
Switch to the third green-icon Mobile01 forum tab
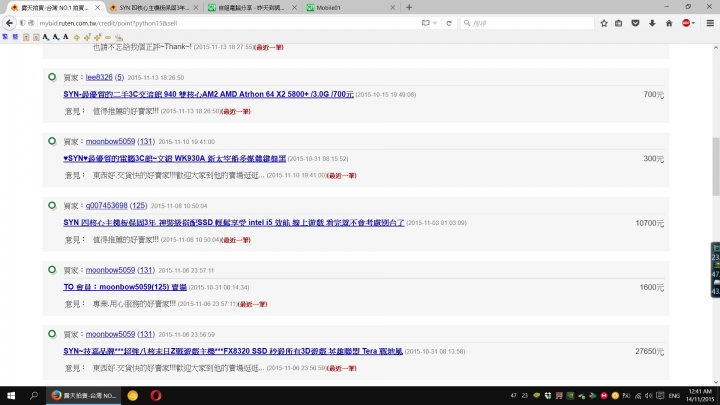[251, 7]
